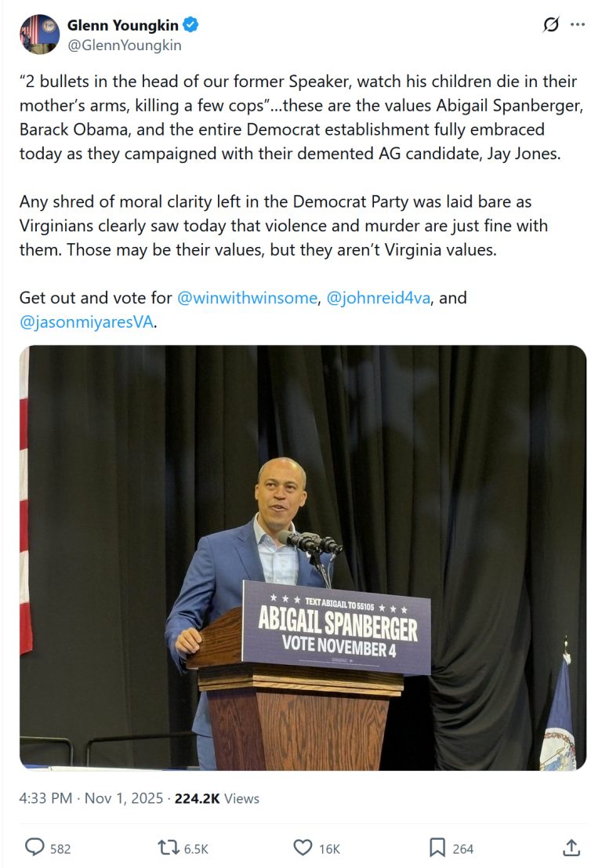Open the Grok explain-post icon
The width and height of the screenshot is (602, 868).
(552, 25)
